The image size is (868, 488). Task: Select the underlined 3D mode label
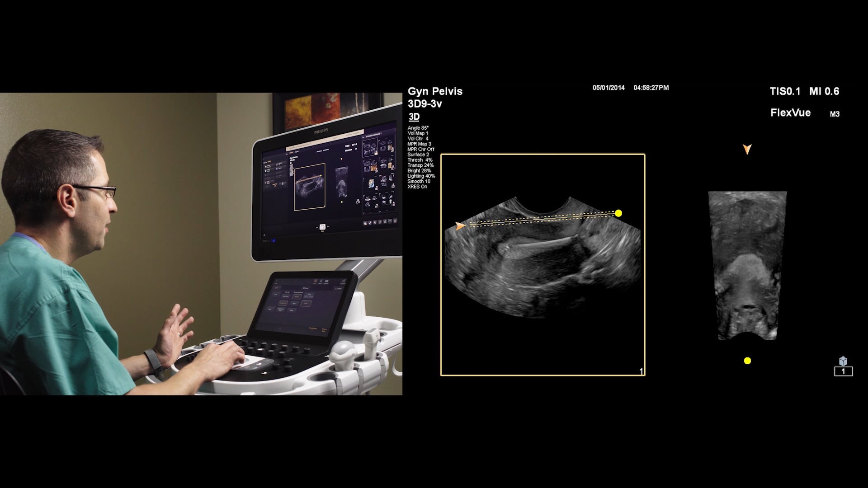tap(414, 117)
